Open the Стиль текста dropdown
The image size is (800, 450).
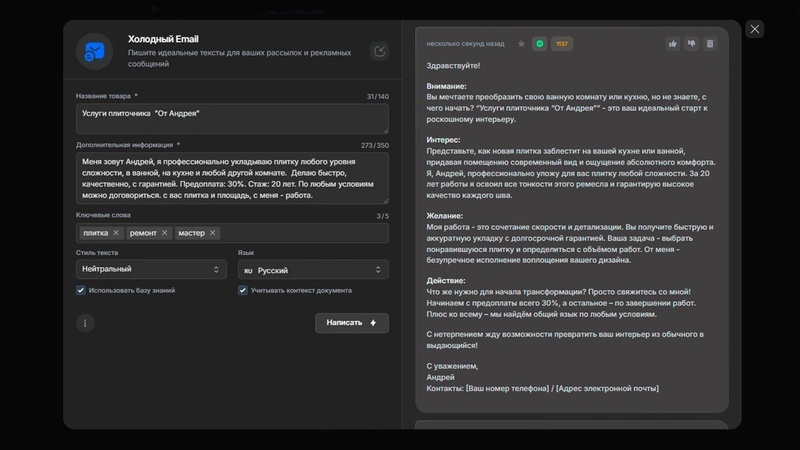151,269
